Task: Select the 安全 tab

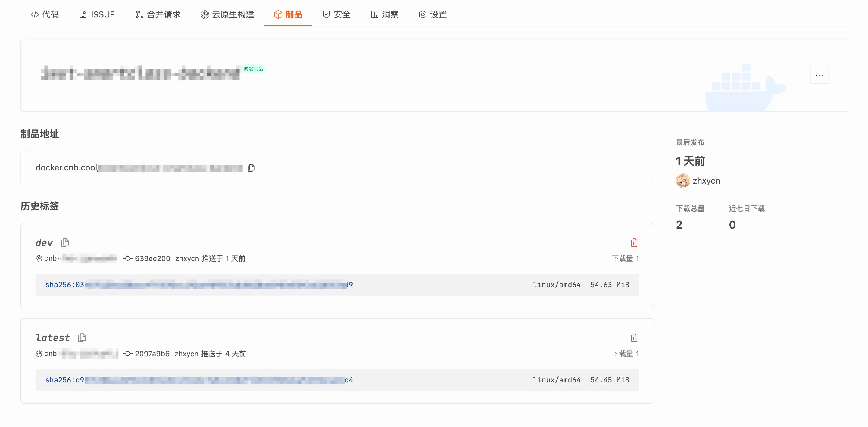Action: [336, 14]
